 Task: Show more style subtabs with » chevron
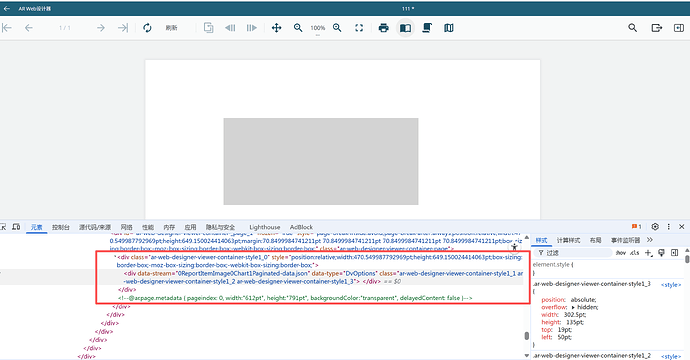pyautogui.click(x=650, y=240)
